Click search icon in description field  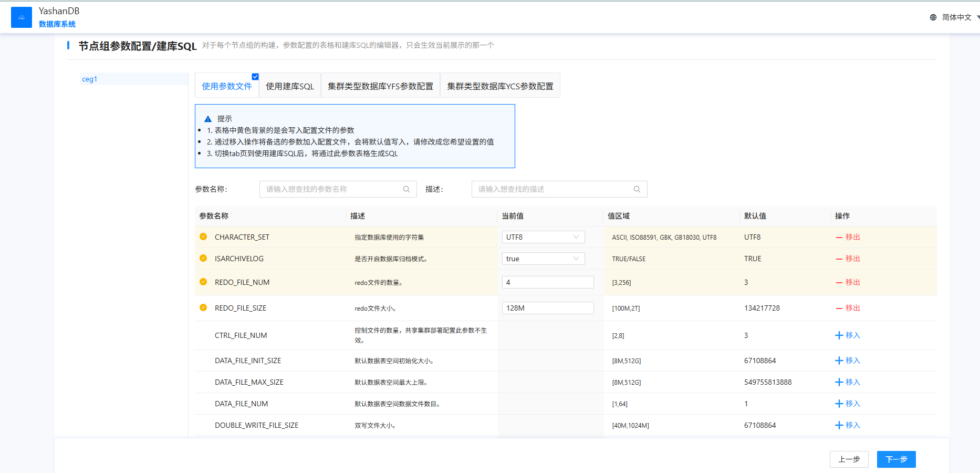pos(637,189)
